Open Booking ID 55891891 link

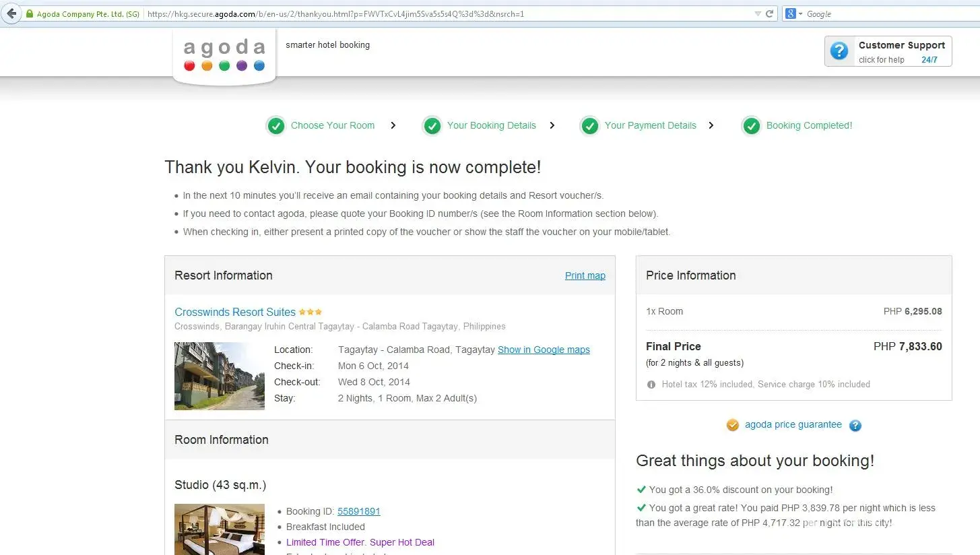point(359,511)
